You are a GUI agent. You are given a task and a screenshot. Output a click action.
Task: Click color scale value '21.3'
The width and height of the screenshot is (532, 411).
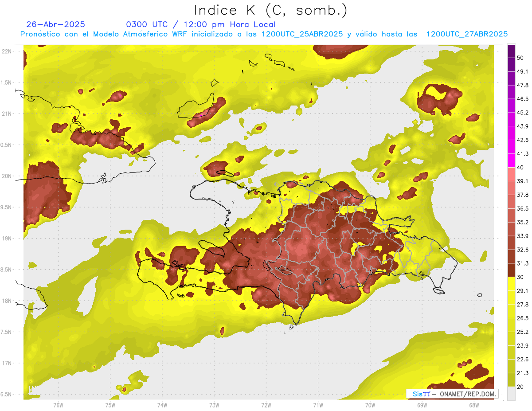(523, 373)
